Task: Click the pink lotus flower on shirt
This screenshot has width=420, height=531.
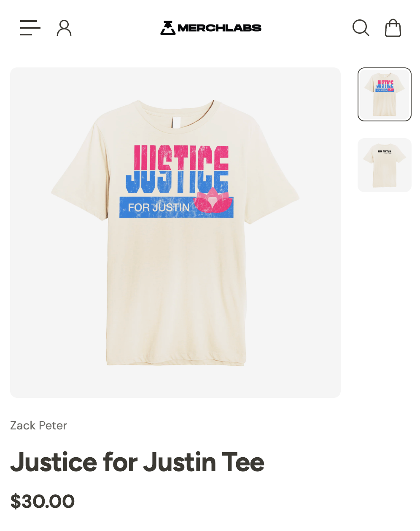Action: [x=213, y=200]
